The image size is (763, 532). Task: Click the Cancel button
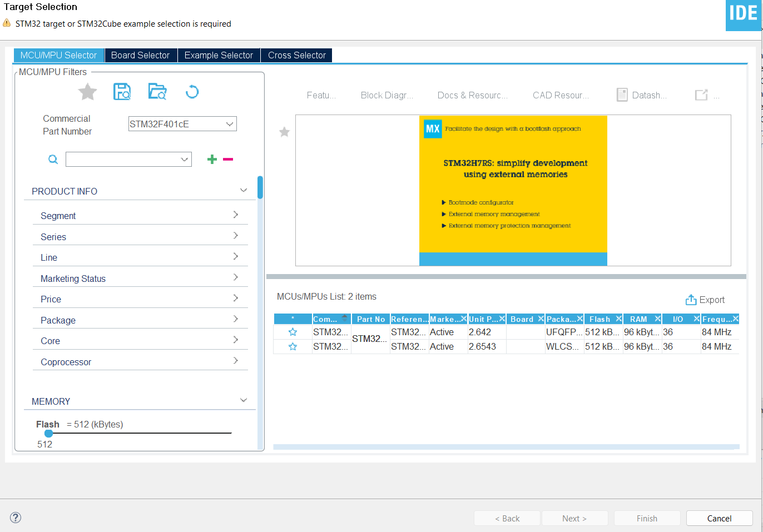coord(719,518)
